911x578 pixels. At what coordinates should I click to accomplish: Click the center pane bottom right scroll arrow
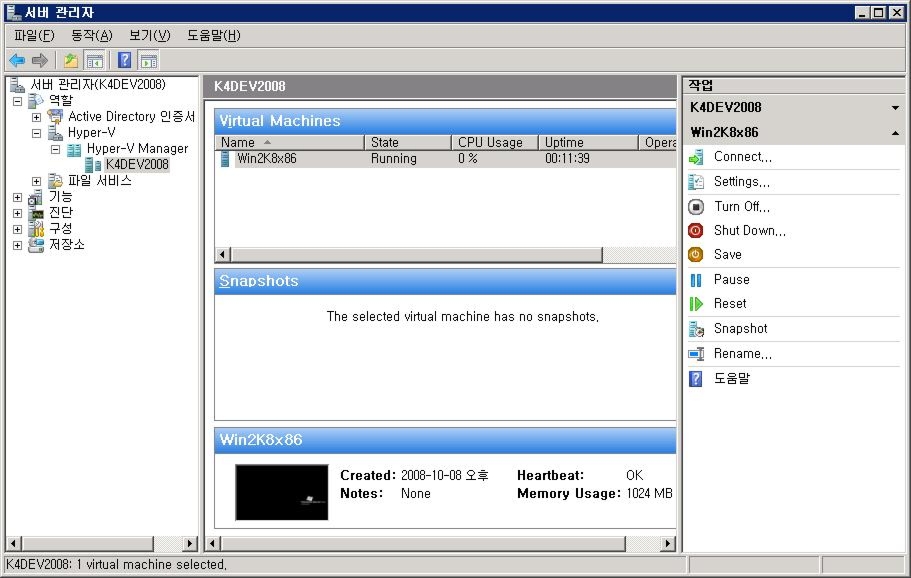coord(668,544)
